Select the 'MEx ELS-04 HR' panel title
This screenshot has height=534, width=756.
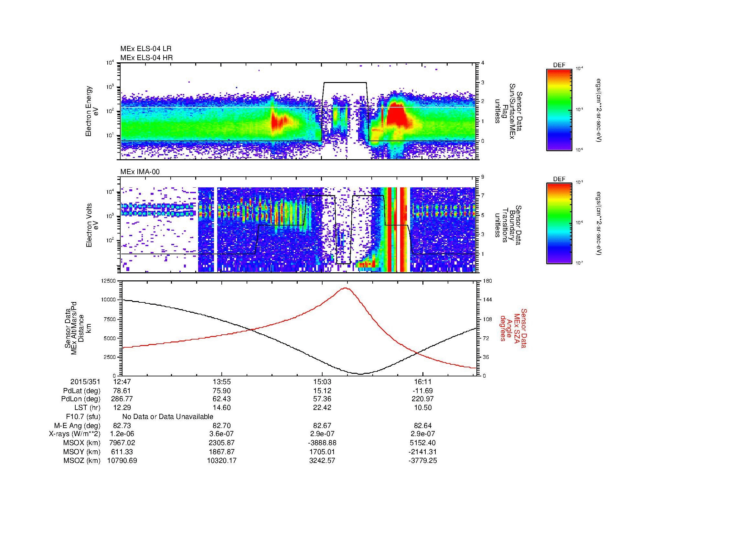click(146, 58)
